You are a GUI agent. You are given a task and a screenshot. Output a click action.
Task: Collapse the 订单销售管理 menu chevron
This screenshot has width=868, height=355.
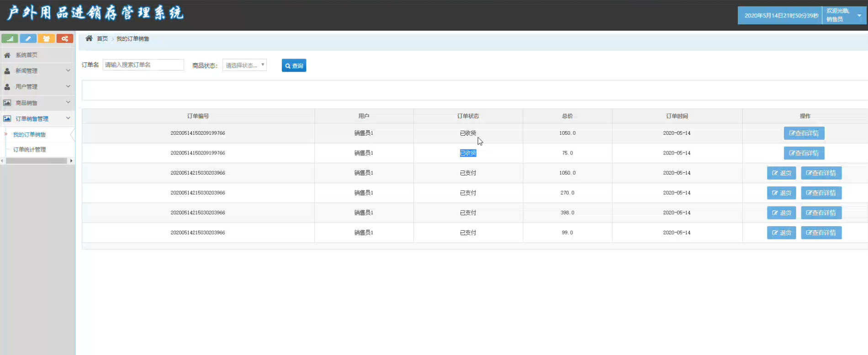[x=68, y=118]
